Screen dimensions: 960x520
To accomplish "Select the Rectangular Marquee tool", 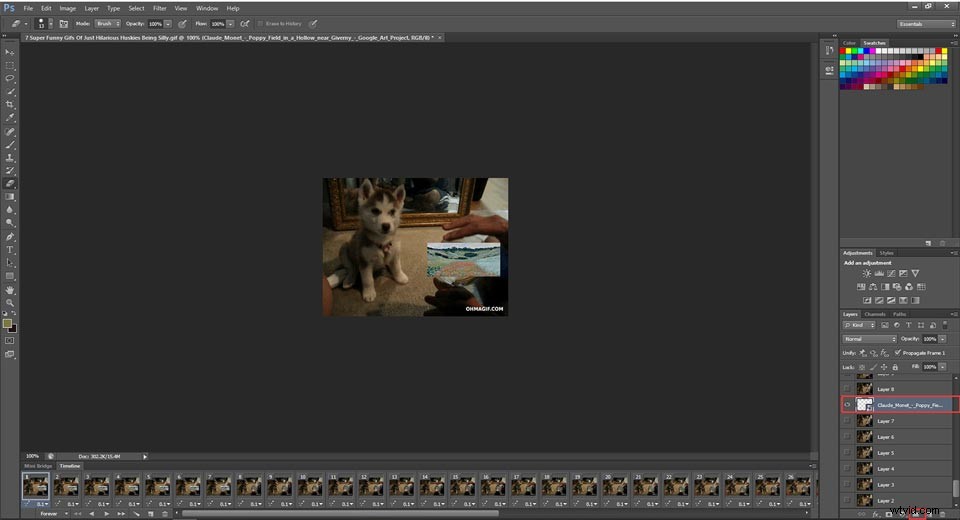I will pos(10,66).
